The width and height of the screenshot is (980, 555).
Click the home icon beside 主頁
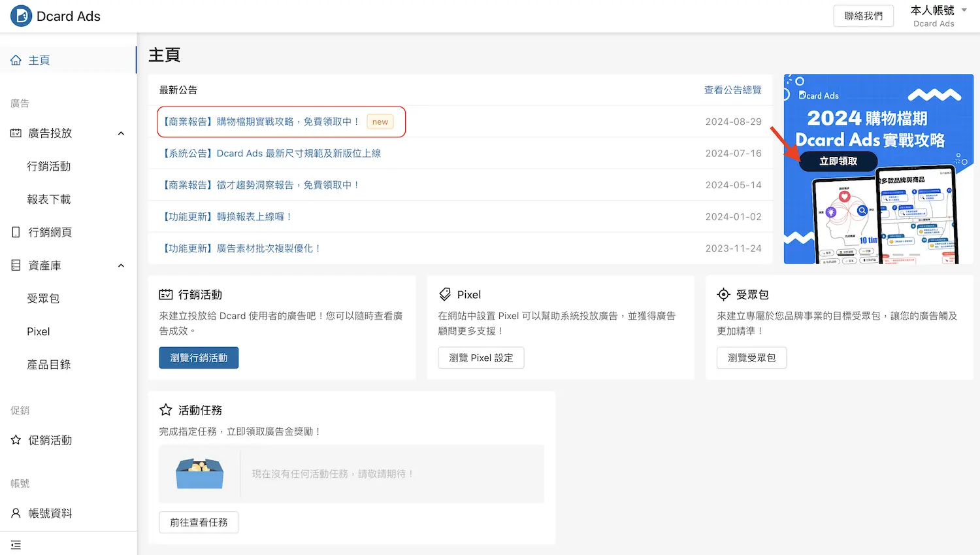pyautogui.click(x=16, y=60)
